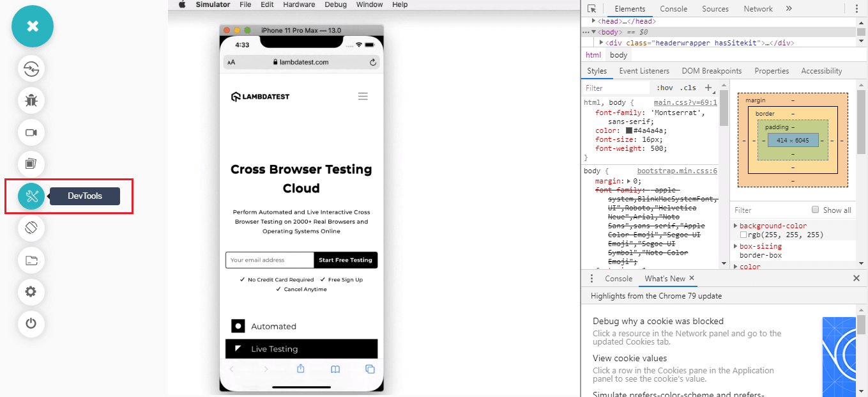Toggle .cls class editor
Viewport: 868px width, 397px height.
click(688, 88)
